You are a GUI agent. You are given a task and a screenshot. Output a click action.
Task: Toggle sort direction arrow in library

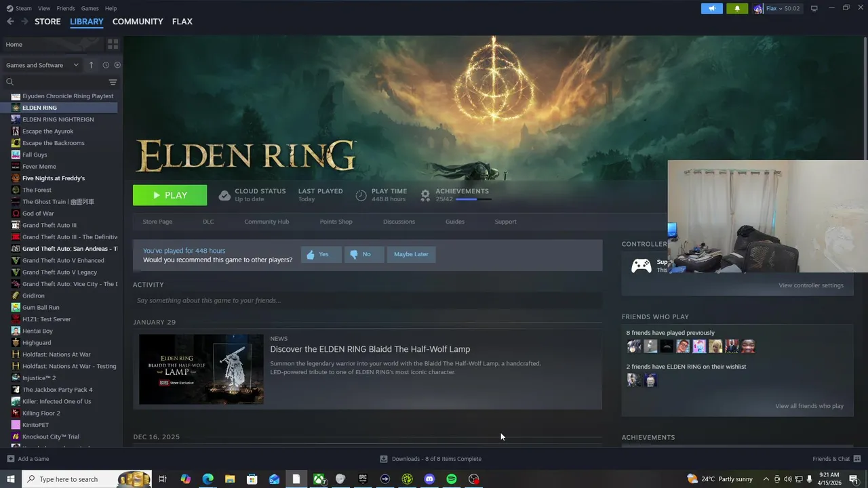(91, 65)
